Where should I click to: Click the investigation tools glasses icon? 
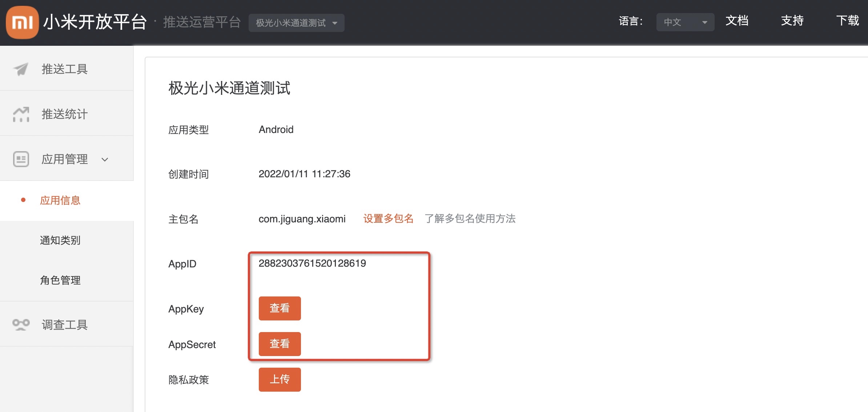pos(21,324)
